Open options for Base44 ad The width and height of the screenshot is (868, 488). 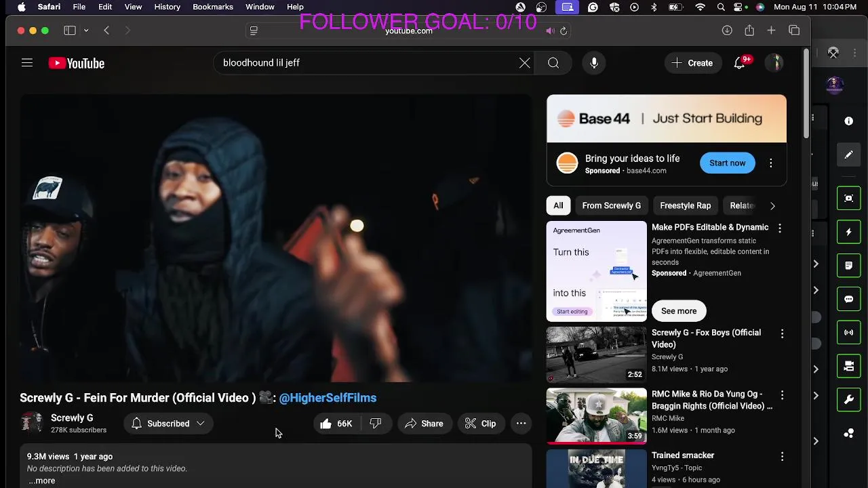(x=771, y=163)
